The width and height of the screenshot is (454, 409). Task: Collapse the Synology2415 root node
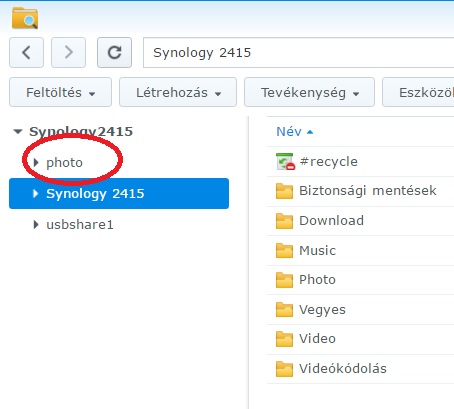[x=18, y=131]
